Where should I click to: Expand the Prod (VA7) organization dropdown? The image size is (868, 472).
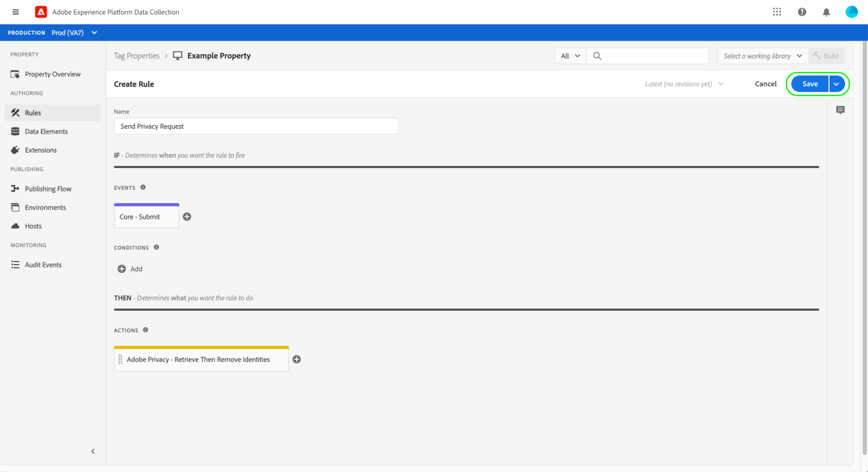tap(94, 33)
